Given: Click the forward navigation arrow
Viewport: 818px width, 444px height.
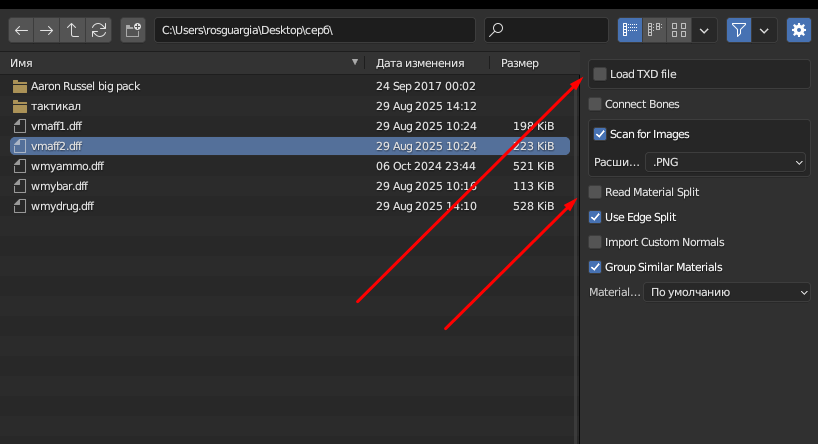Looking at the screenshot, I should coord(47,30).
